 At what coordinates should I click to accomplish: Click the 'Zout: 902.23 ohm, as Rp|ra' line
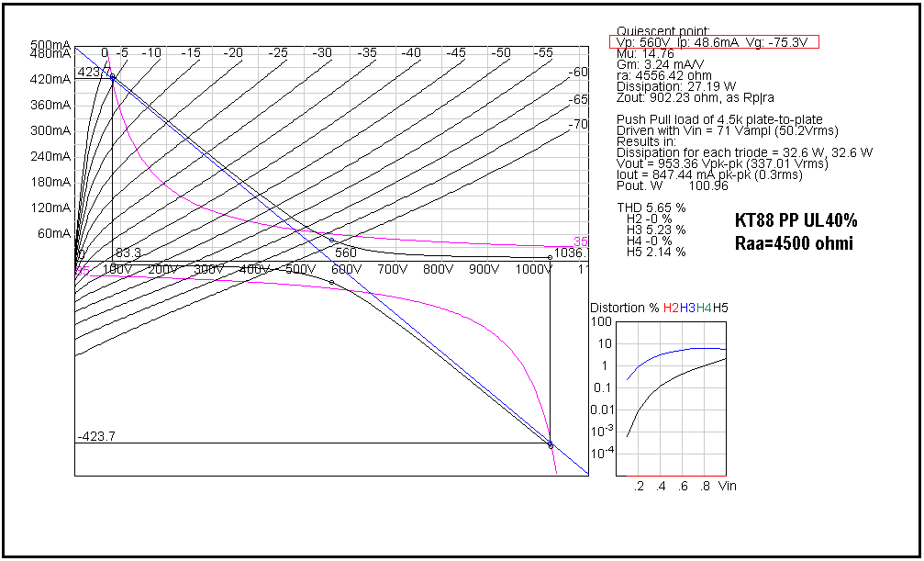[696, 98]
